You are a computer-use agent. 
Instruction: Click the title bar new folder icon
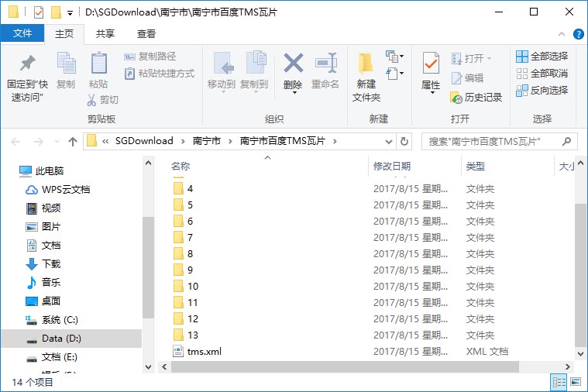coord(56,12)
